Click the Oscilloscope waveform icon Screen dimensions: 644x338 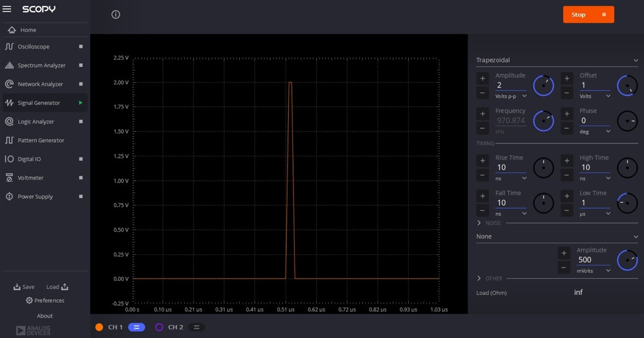point(9,46)
